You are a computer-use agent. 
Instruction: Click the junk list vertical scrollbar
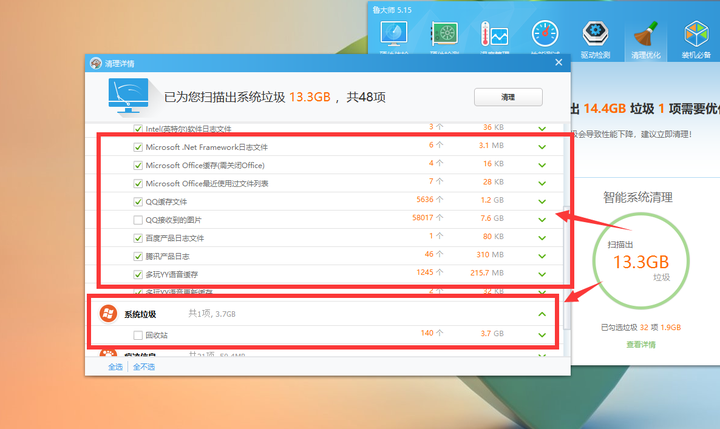click(x=567, y=268)
